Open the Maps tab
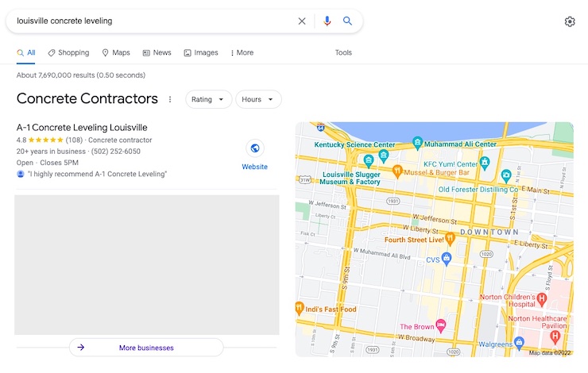 pos(116,53)
